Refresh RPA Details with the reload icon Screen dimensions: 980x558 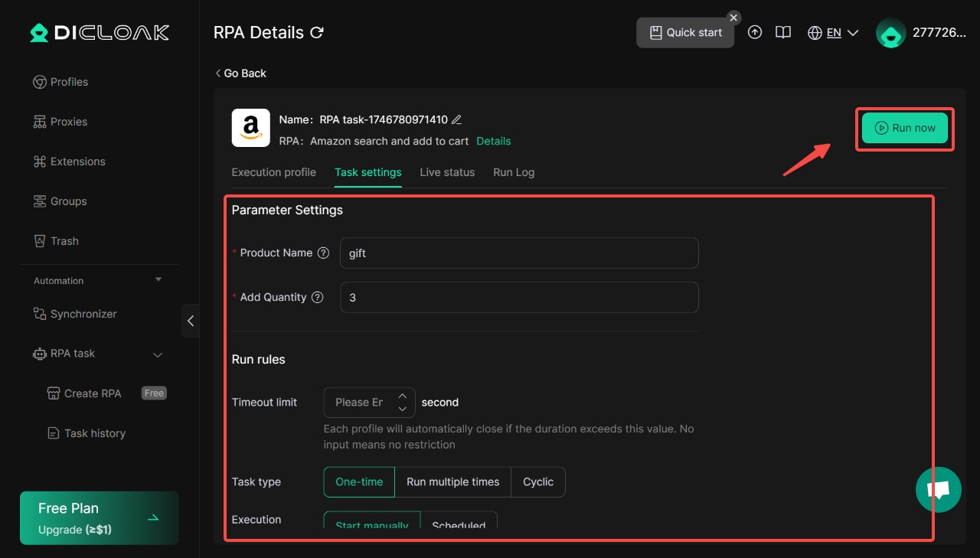(x=317, y=32)
